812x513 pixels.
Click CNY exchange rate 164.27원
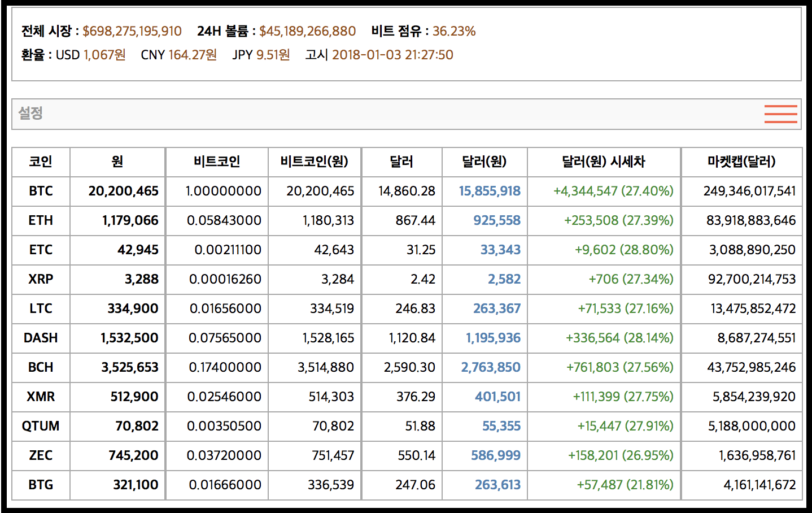193,55
